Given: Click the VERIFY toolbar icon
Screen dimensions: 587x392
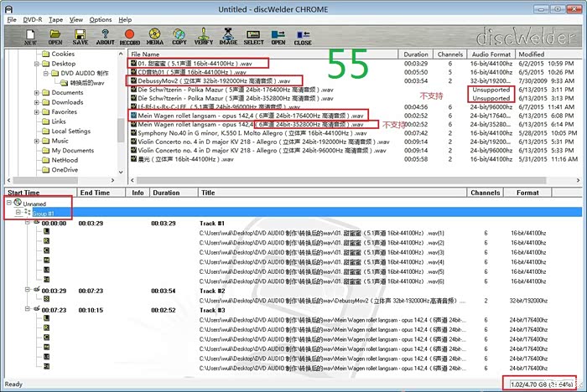Looking at the screenshot, I should 204,35.
